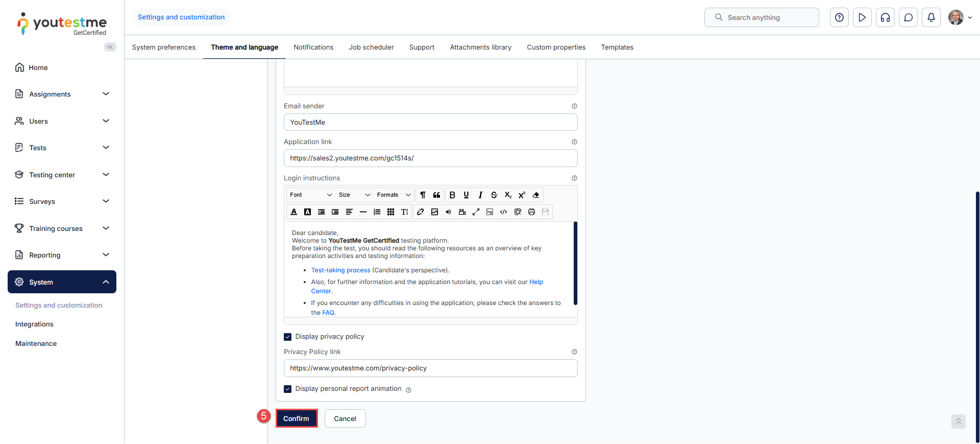This screenshot has height=444, width=980.
Task: Open the Font dropdown
Action: tap(310, 195)
